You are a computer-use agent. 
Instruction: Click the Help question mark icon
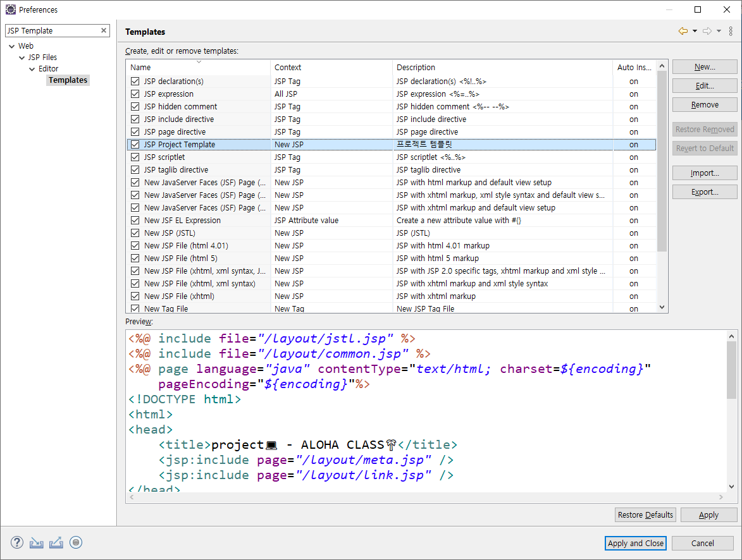(17, 542)
